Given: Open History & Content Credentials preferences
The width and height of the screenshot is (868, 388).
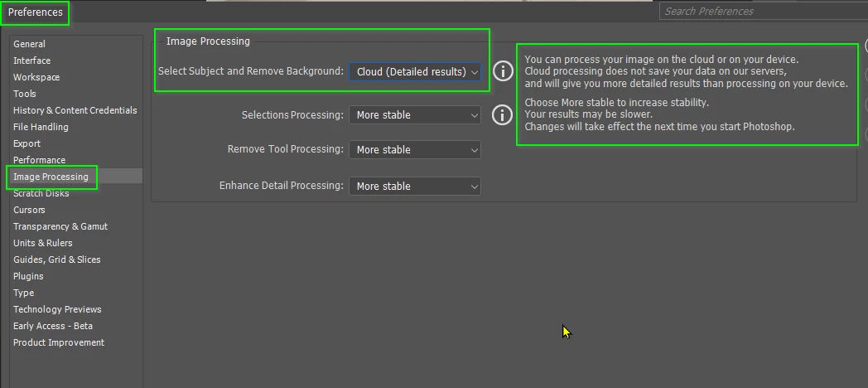Looking at the screenshot, I should (x=75, y=110).
